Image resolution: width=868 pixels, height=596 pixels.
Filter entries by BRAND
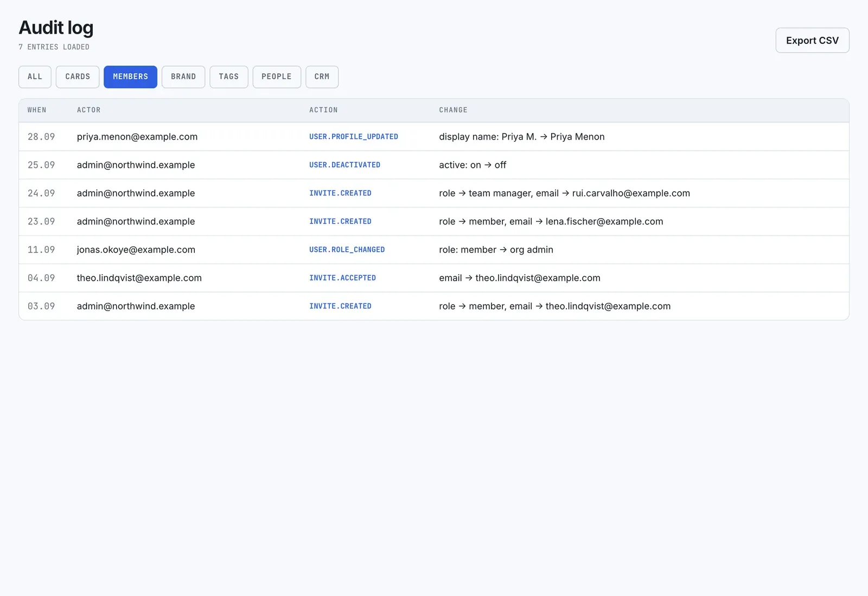click(183, 77)
